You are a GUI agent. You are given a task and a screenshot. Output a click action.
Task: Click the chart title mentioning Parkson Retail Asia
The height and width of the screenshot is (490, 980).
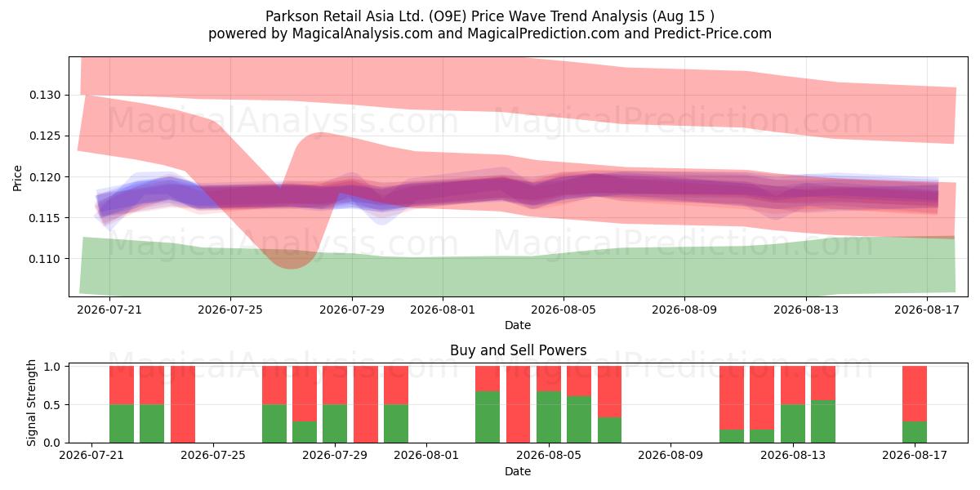(x=490, y=16)
